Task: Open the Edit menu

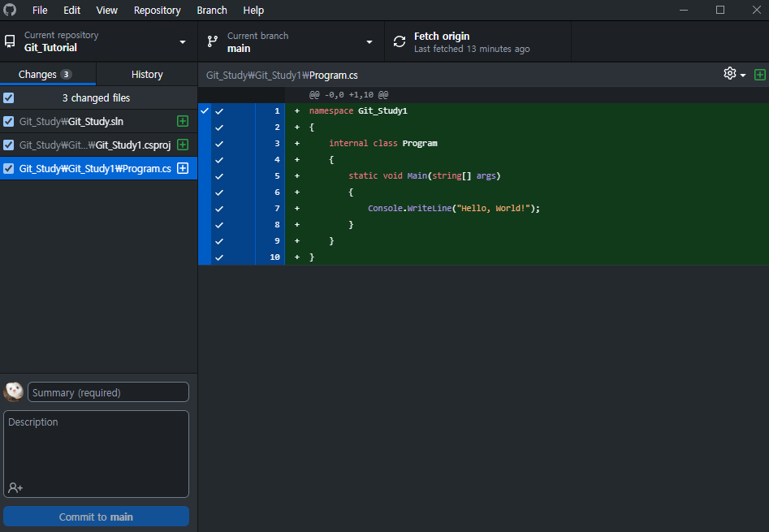Action: [71, 10]
